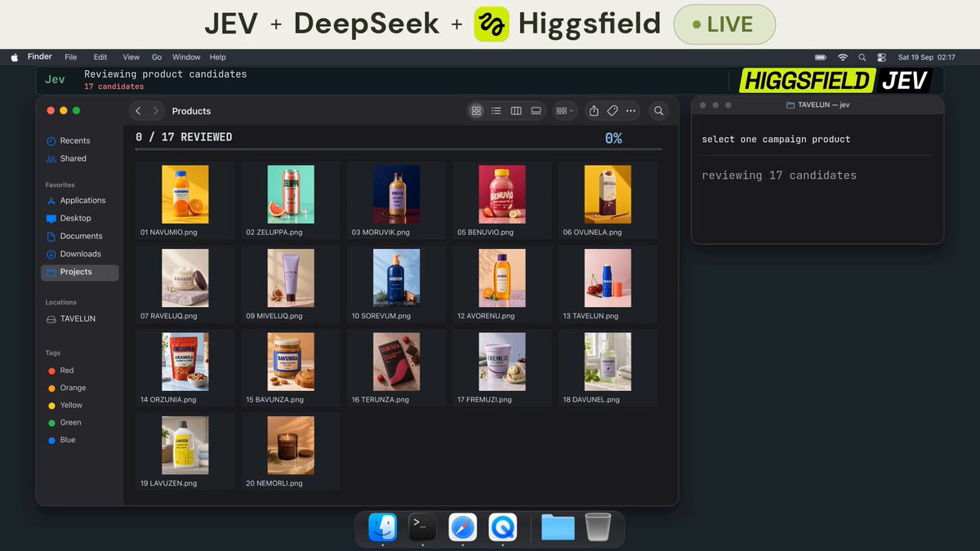This screenshot has width=980, height=551.
Task: Select the 15 BAVUNZA.png thumbnail
Action: (x=292, y=362)
